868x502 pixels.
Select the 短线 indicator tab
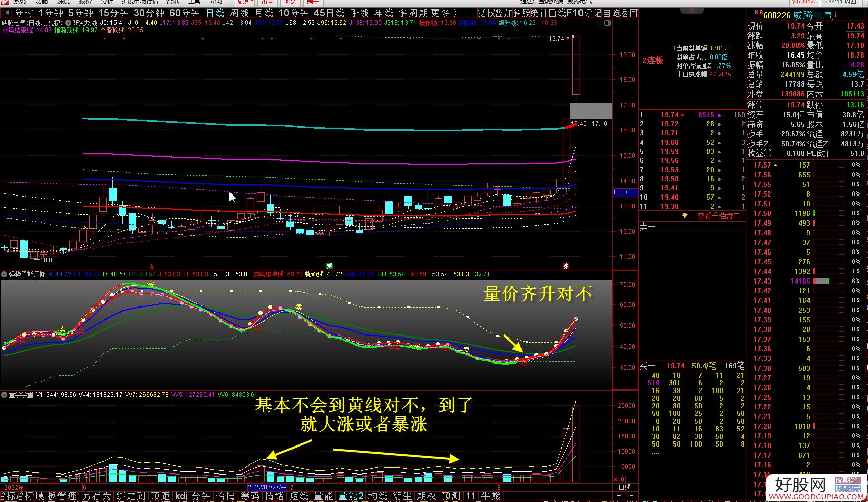299,496
